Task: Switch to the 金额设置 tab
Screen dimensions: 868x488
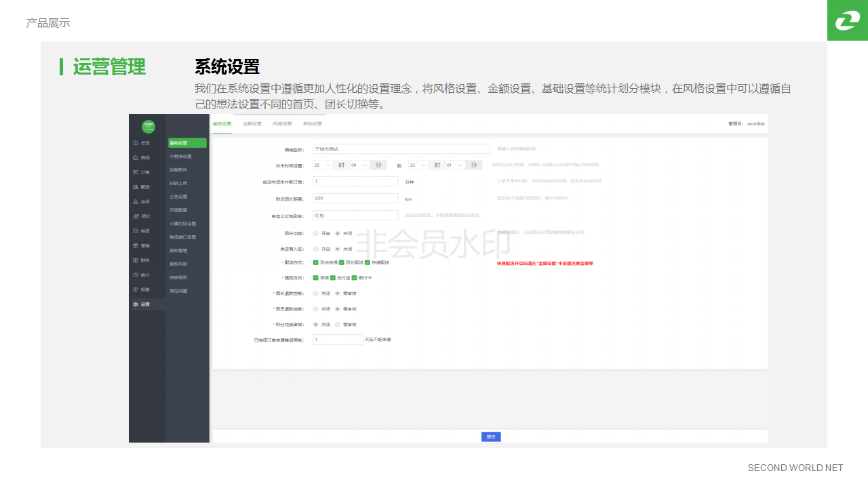Action: point(252,124)
